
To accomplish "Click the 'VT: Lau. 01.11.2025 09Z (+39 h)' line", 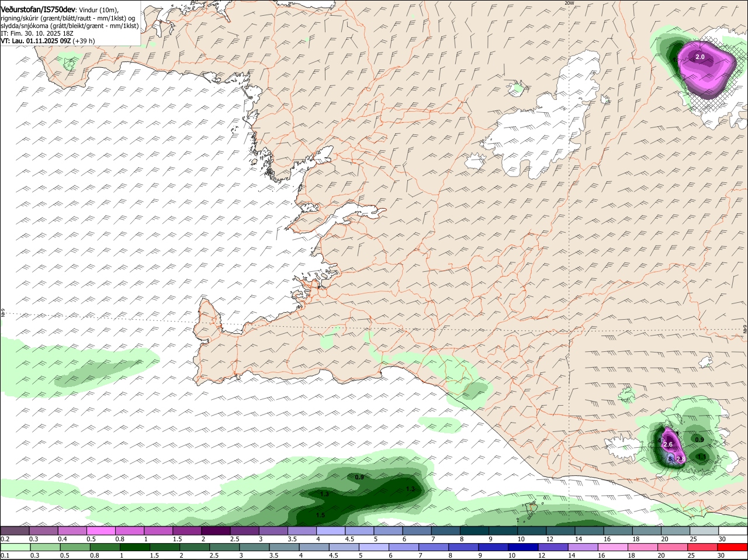I will (x=48, y=41).
